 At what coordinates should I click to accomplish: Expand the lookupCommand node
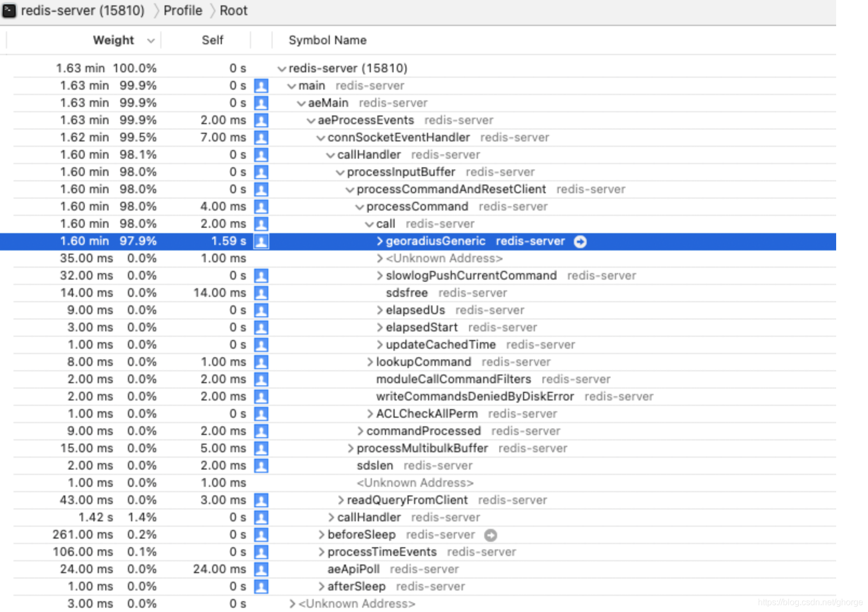tap(370, 362)
